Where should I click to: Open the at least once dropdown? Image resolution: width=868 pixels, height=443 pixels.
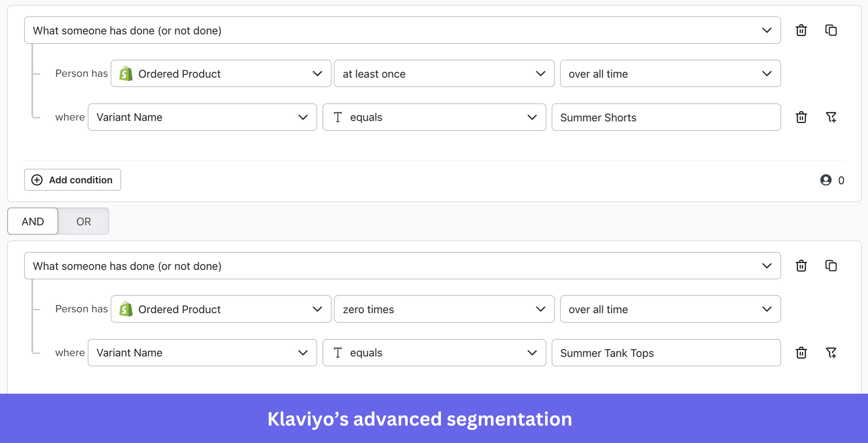tap(443, 73)
